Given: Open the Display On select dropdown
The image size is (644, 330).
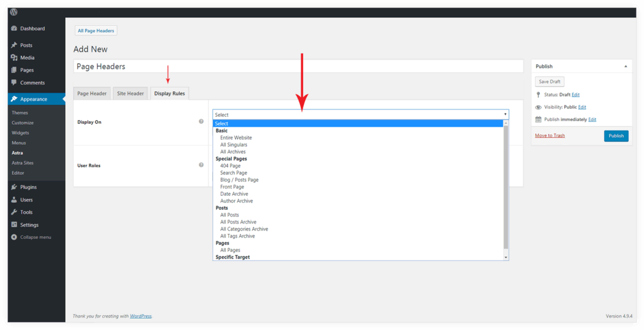Looking at the screenshot, I should 360,115.
